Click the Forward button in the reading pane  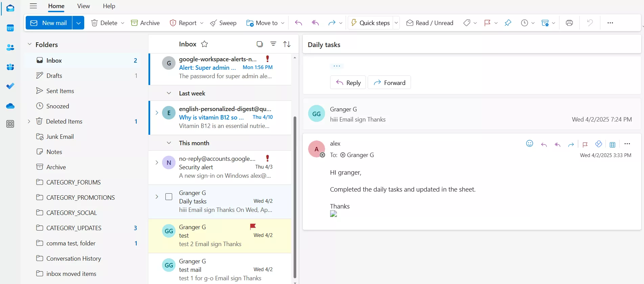(389, 82)
